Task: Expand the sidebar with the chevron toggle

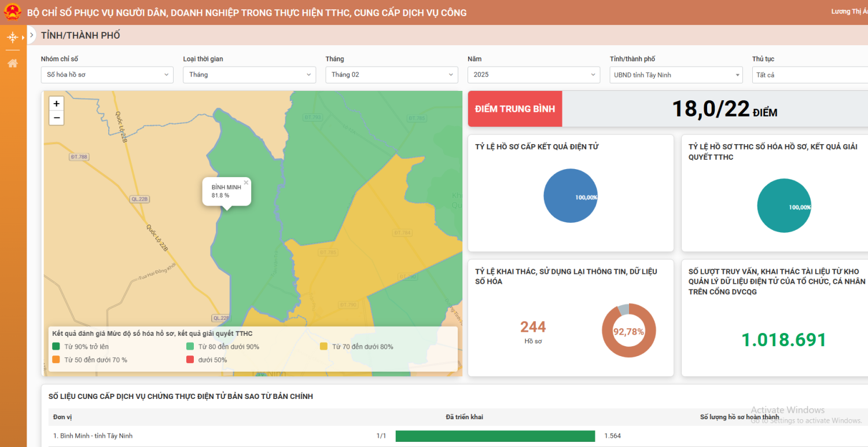Action: [x=32, y=35]
